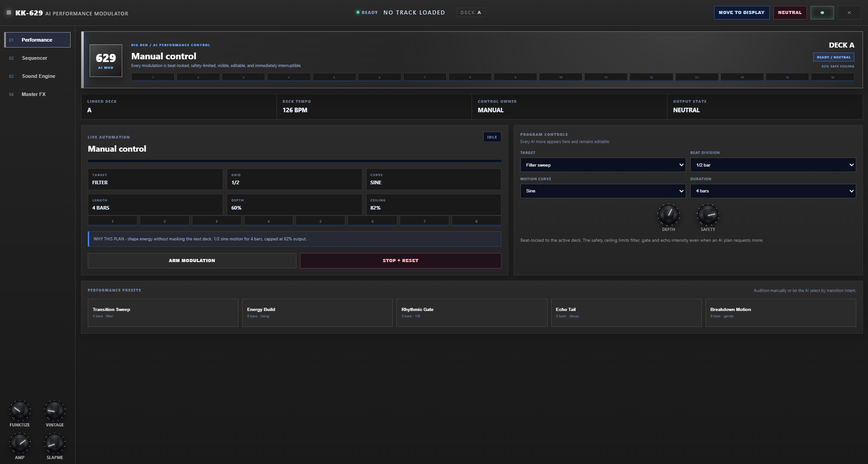Click the AMP knob
Image resolution: width=868 pixels, height=464 pixels.
click(19, 443)
